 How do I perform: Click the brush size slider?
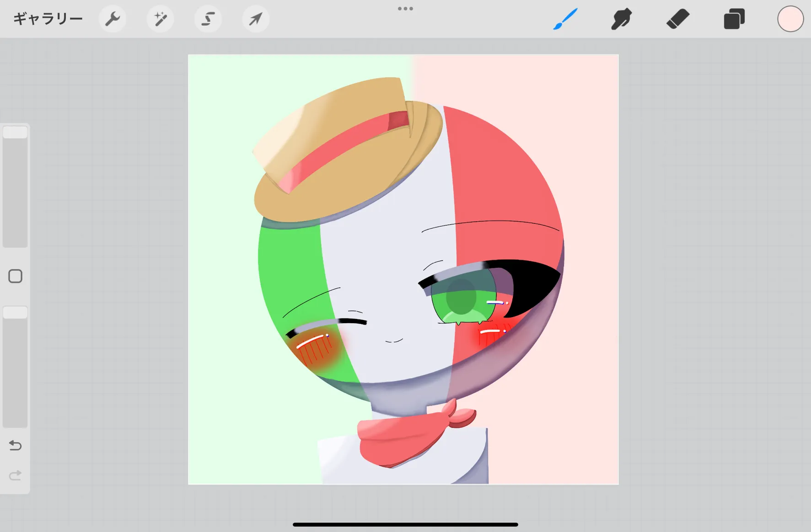coord(15,186)
